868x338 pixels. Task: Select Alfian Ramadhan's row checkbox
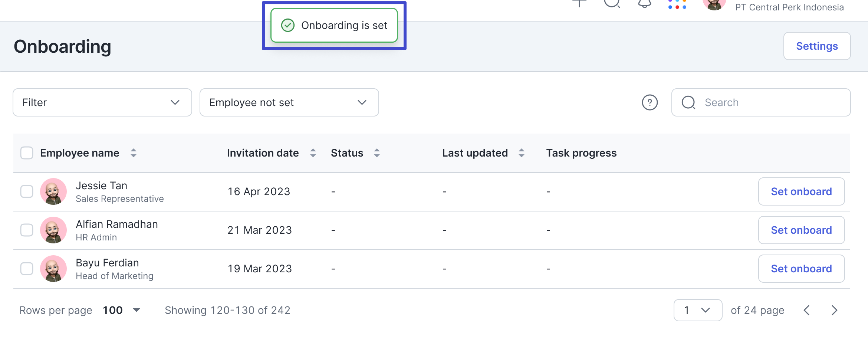pos(27,230)
